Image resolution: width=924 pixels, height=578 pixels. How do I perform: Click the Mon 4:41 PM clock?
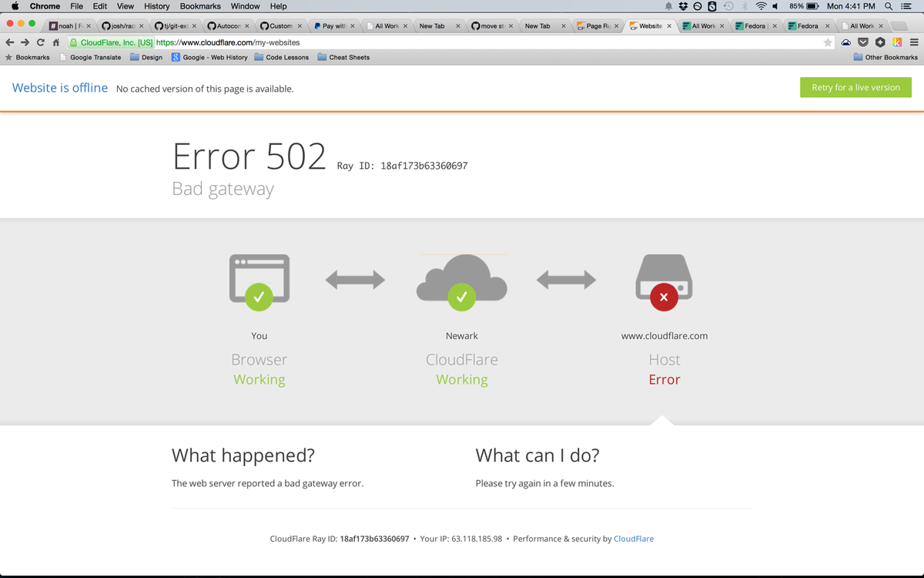[851, 6]
